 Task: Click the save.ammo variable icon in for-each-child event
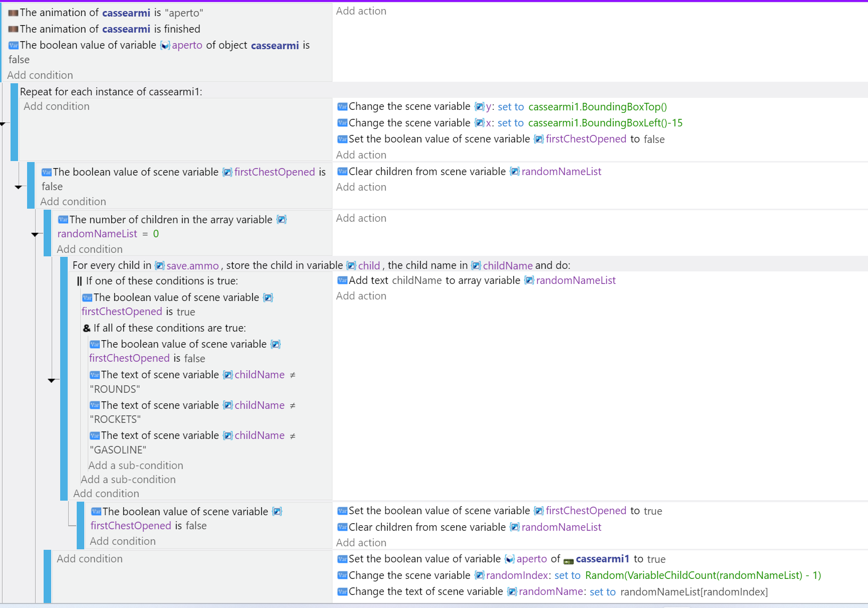coord(159,265)
